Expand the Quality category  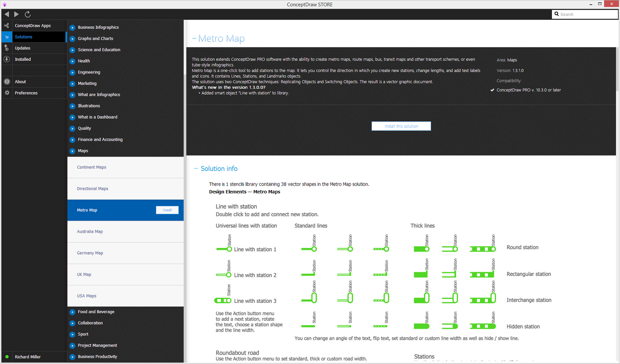[x=72, y=128]
